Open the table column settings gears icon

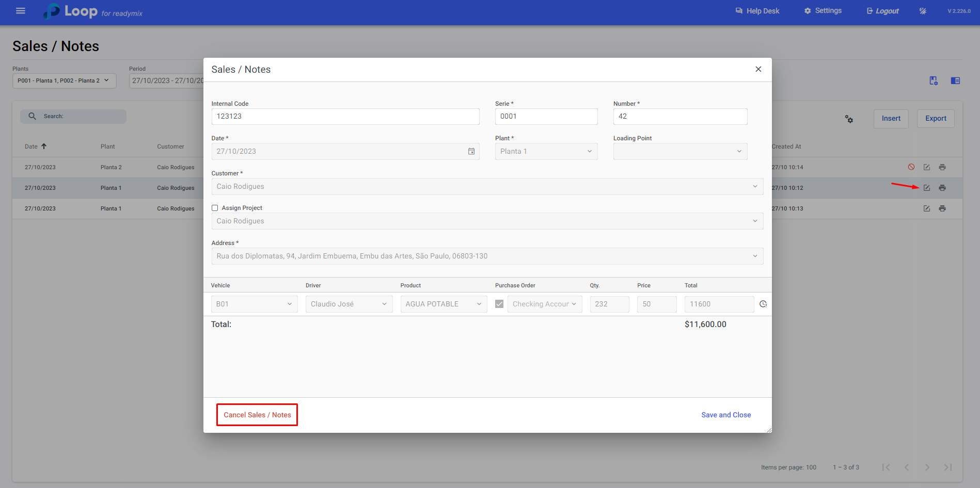[849, 119]
